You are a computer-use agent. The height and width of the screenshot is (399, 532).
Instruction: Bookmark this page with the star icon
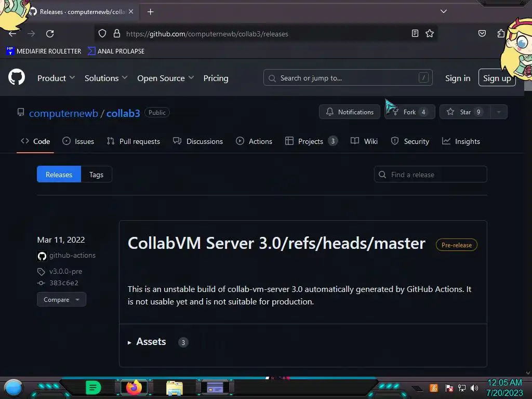point(430,33)
